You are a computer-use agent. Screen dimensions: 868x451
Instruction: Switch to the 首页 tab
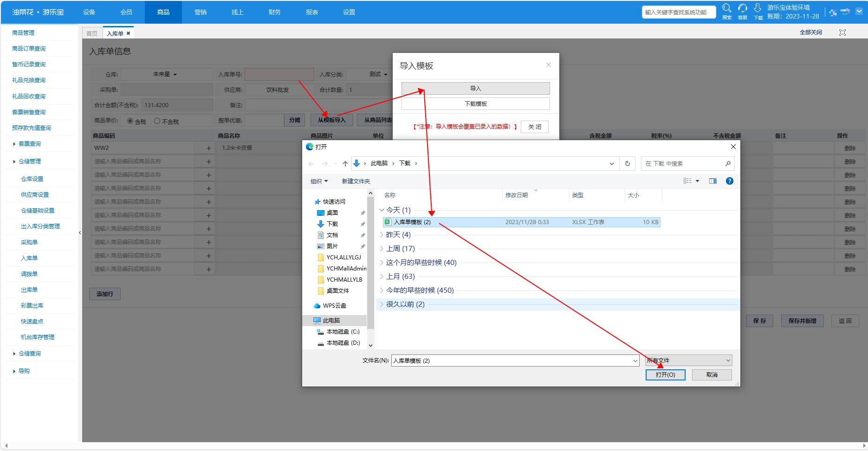point(92,33)
